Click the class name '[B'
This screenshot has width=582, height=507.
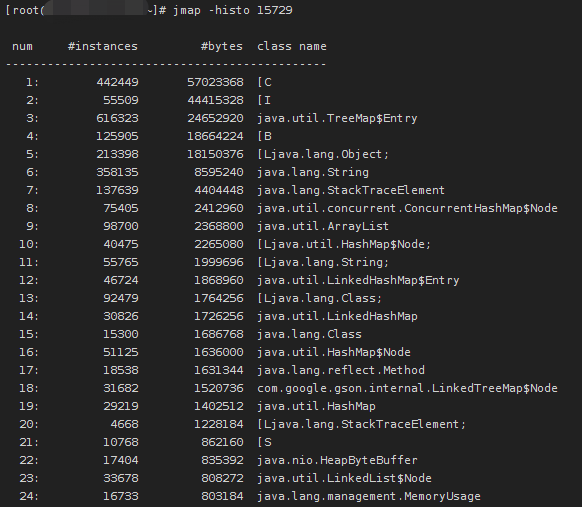(264, 136)
